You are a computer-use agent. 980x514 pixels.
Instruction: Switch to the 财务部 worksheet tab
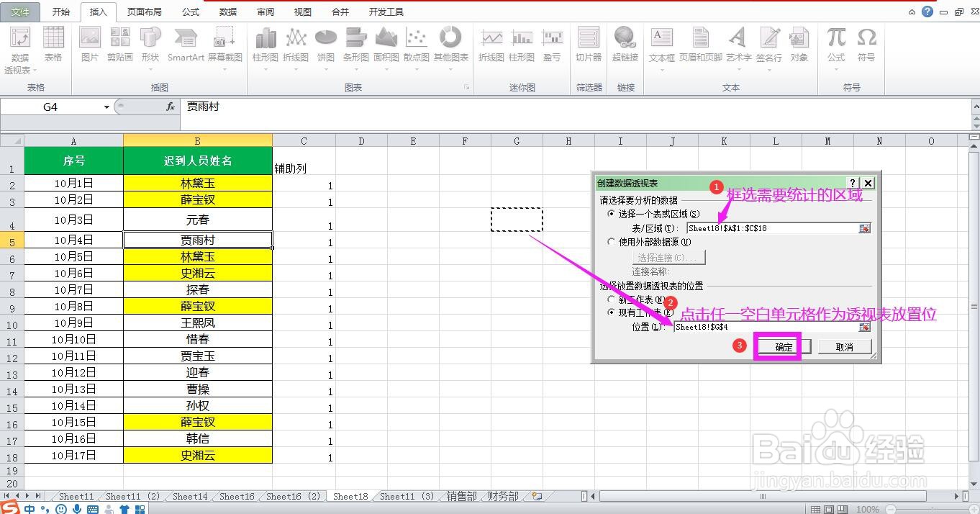pyautogui.click(x=502, y=496)
